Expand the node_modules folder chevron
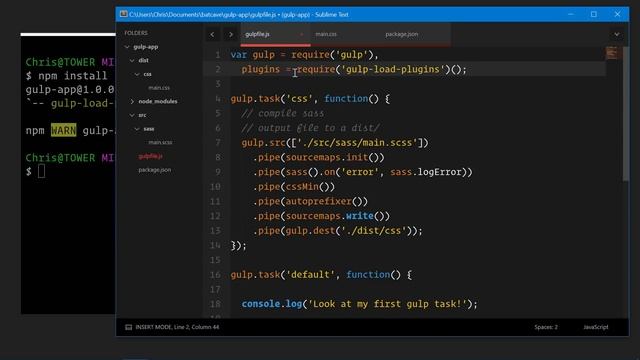Image resolution: width=640 pixels, height=360 pixels. pyautogui.click(x=132, y=101)
